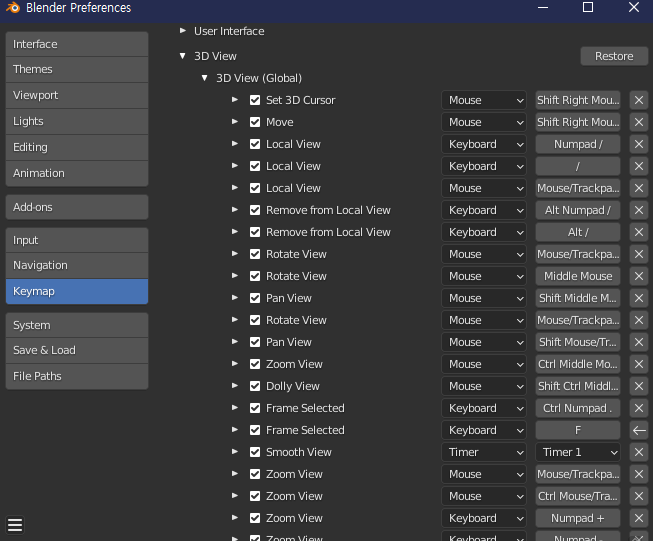Open the Editing preferences tab

click(77, 147)
